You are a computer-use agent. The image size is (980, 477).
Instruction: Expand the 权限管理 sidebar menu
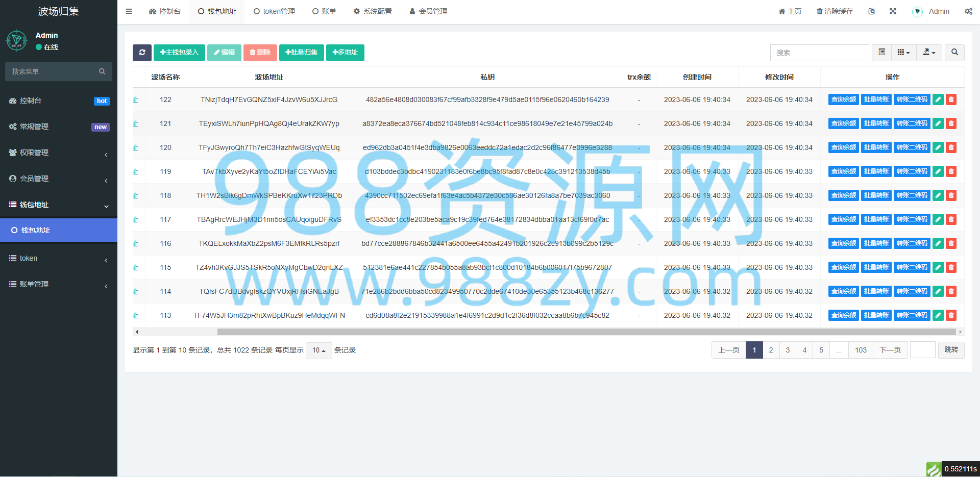[59, 153]
